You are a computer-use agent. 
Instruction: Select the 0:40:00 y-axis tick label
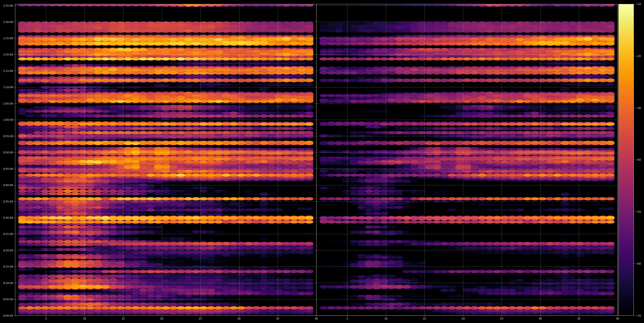pyautogui.click(x=8, y=185)
